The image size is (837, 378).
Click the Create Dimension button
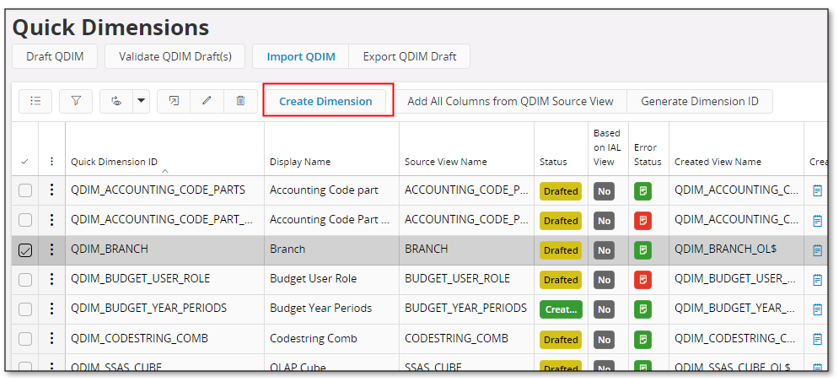pos(326,101)
